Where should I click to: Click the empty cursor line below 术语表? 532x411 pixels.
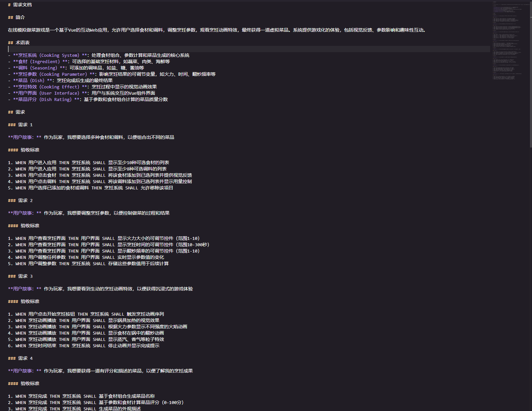click(248, 49)
